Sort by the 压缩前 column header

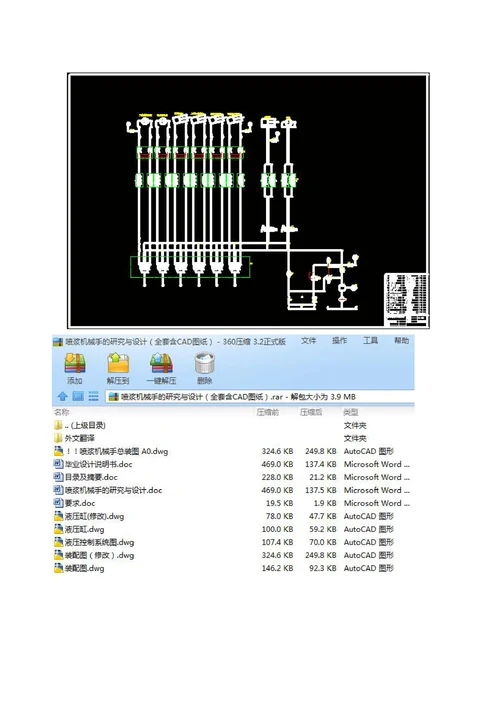click(268, 412)
